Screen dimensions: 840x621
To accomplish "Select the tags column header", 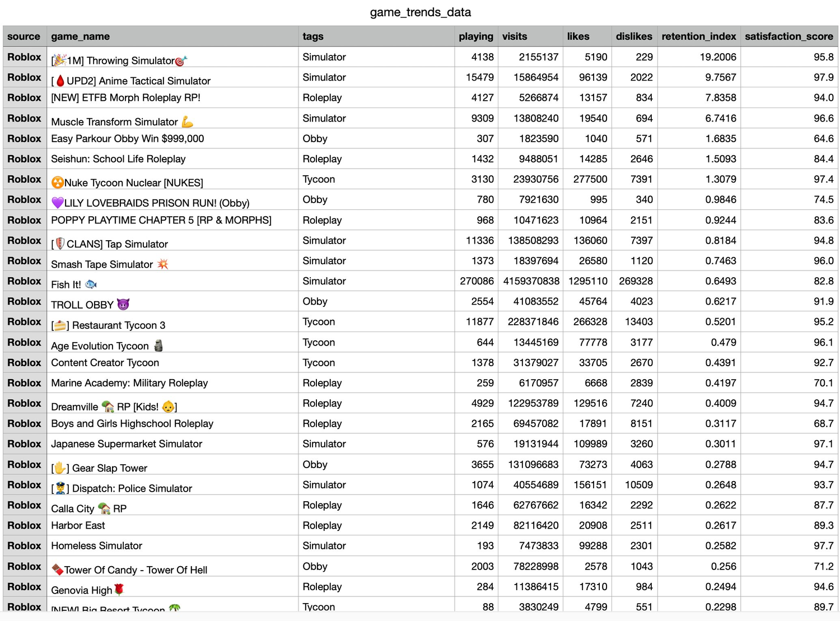I will coord(376,36).
